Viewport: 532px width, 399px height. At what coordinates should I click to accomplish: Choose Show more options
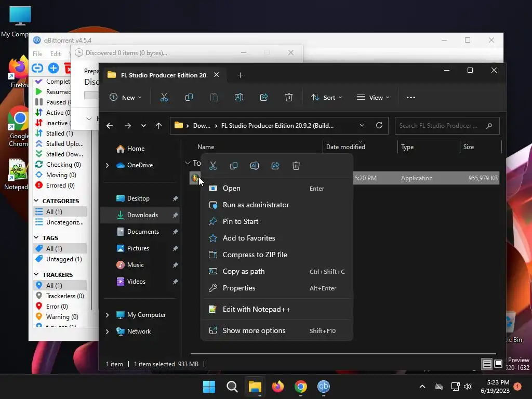tap(277, 331)
